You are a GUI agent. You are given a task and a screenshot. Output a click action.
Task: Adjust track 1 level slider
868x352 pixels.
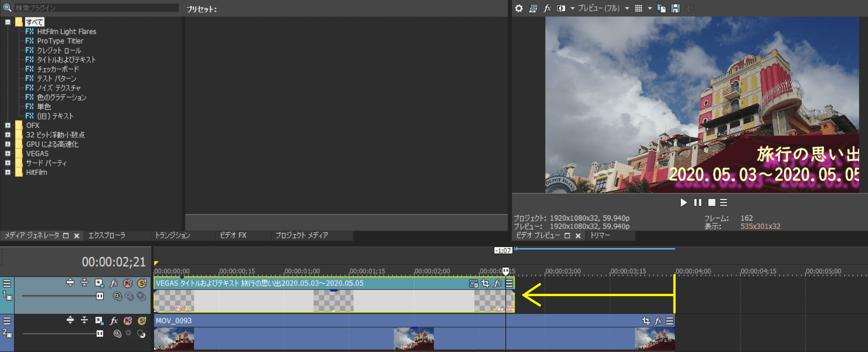(x=100, y=296)
